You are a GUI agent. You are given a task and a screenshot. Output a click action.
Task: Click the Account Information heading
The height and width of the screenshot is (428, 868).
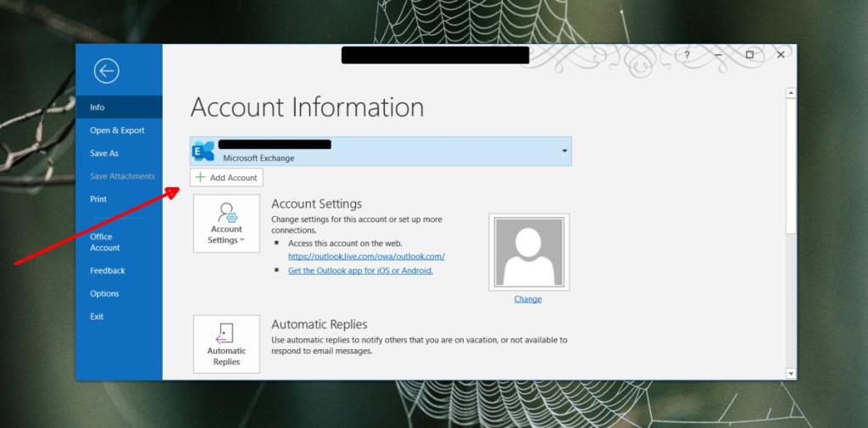point(307,108)
